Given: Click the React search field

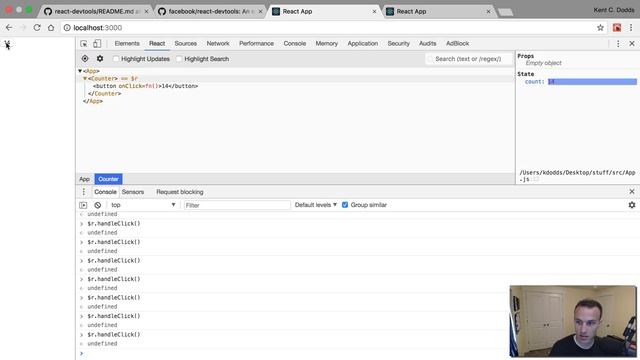Looking at the screenshot, I should coord(469,59).
